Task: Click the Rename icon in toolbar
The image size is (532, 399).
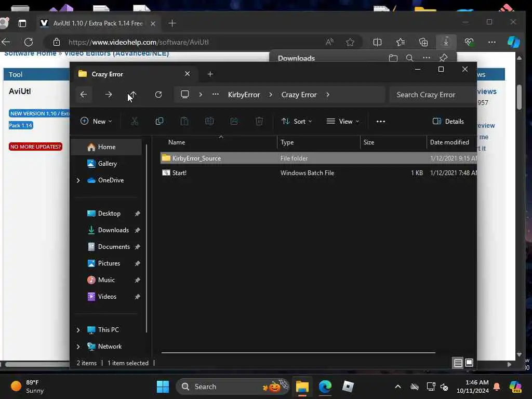Action: click(x=209, y=121)
